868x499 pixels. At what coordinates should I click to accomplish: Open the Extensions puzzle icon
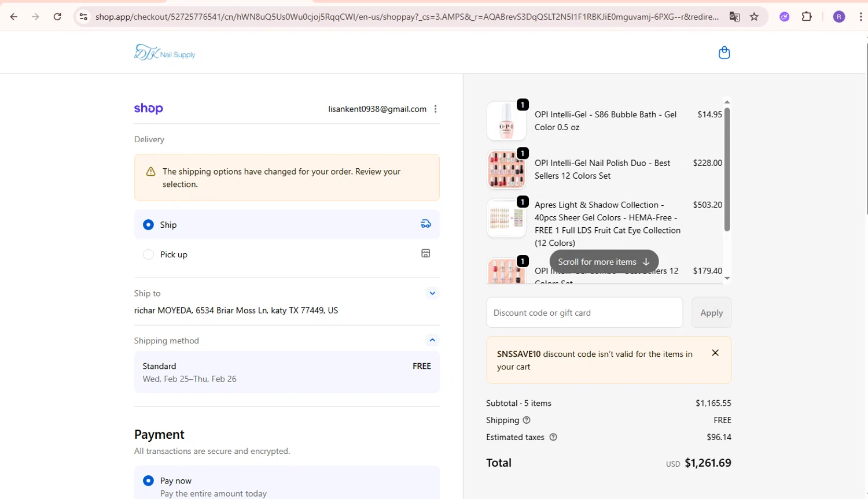pos(807,17)
